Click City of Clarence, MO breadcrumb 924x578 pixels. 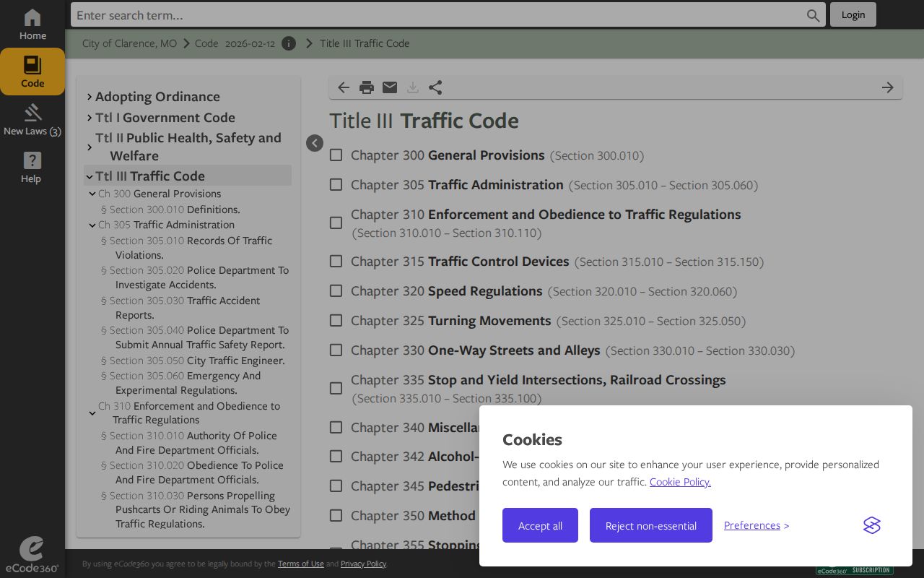pyautogui.click(x=129, y=43)
